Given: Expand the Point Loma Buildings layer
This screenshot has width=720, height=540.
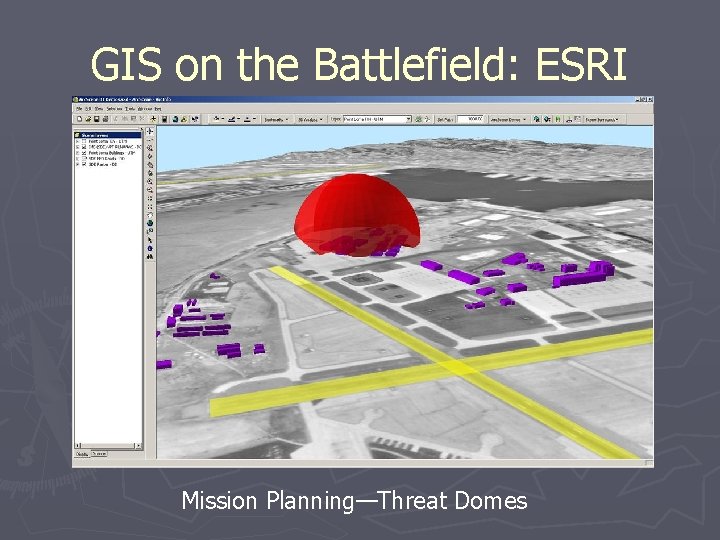Looking at the screenshot, I should point(78,152).
